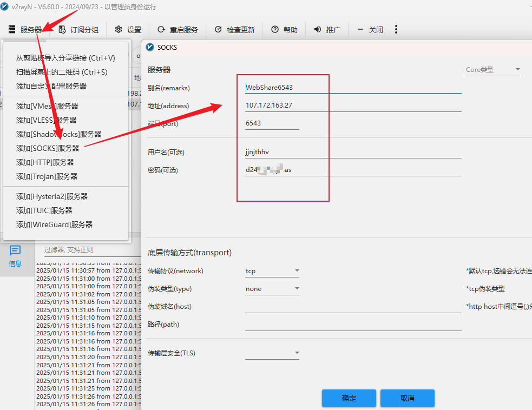
Task: Click the Restart Service (重启服务) icon
Action: (x=161, y=30)
